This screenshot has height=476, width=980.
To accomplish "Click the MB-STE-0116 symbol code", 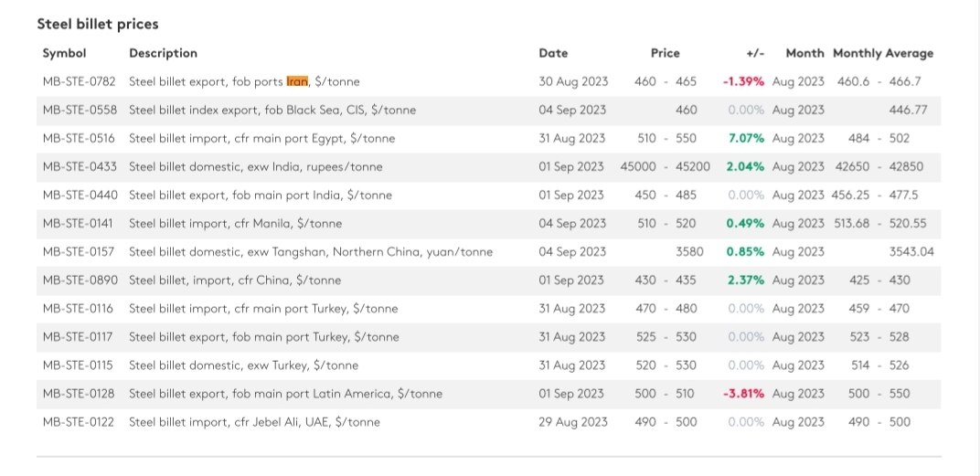I will tap(78, 309).
